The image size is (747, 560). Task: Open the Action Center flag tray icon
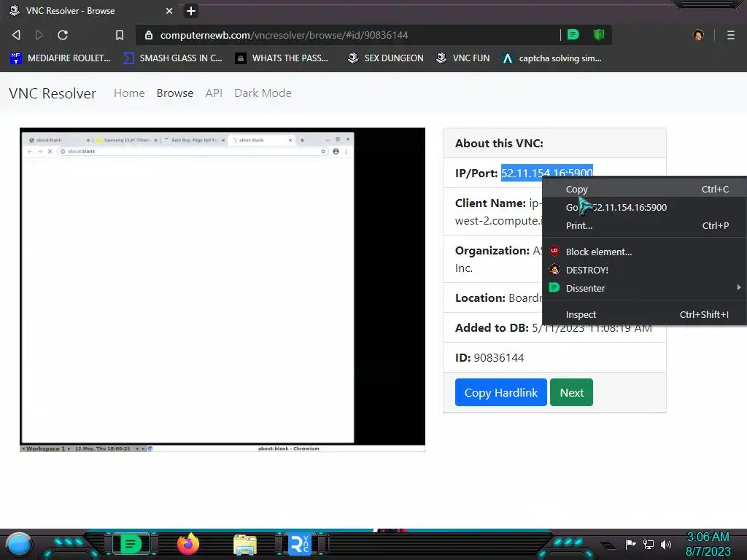630,544
